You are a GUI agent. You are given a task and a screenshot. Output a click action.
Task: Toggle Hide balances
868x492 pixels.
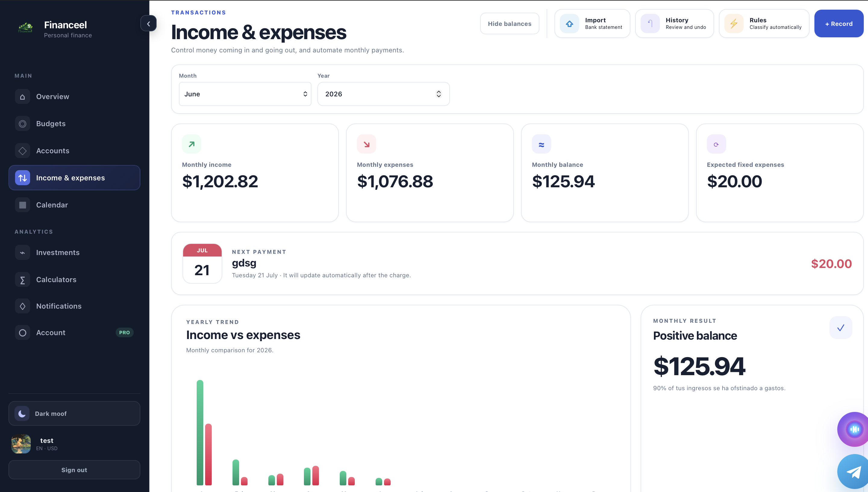[x=509, y=24]
